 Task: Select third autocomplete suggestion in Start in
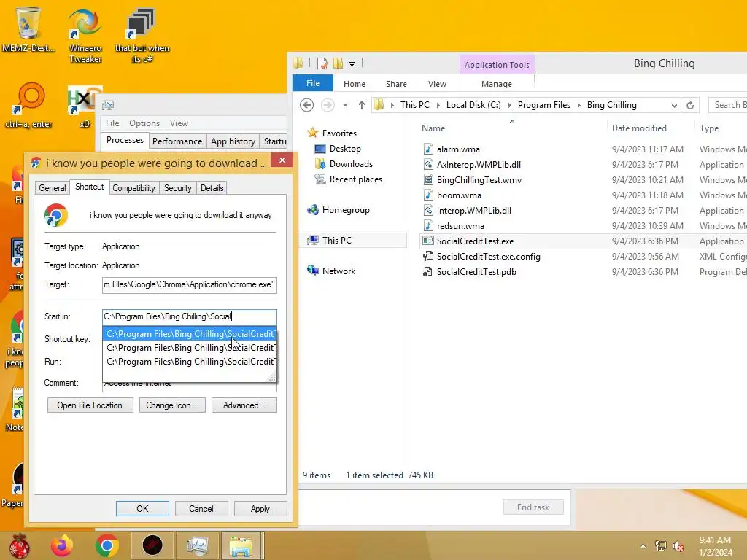pyautogui.click(x=190, y=362)
